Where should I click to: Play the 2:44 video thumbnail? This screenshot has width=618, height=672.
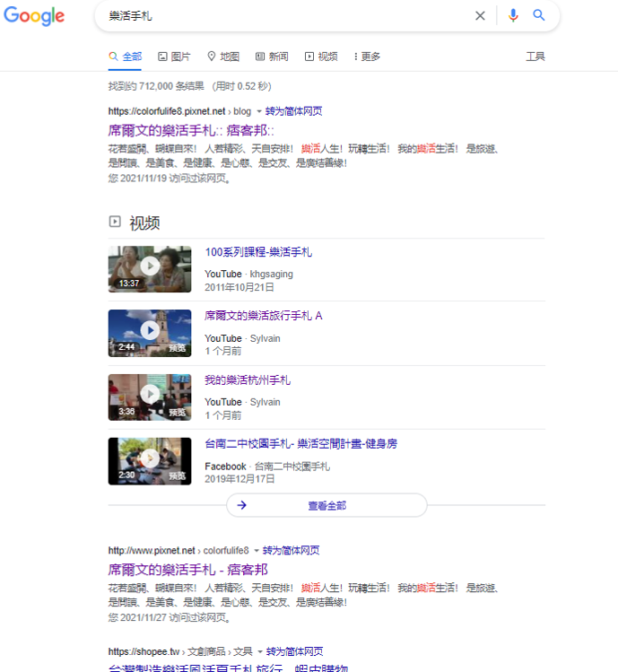coord(150,333)
